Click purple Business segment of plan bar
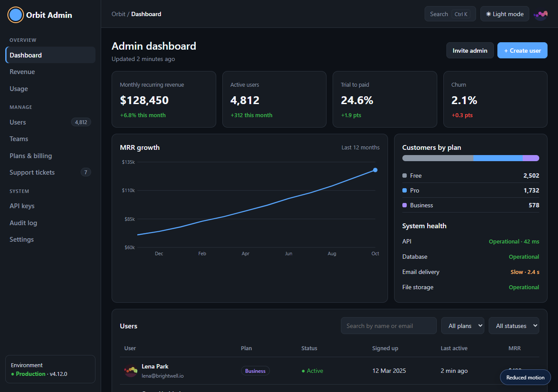This screenshot has height=392, width=558. tap(531, 158)
